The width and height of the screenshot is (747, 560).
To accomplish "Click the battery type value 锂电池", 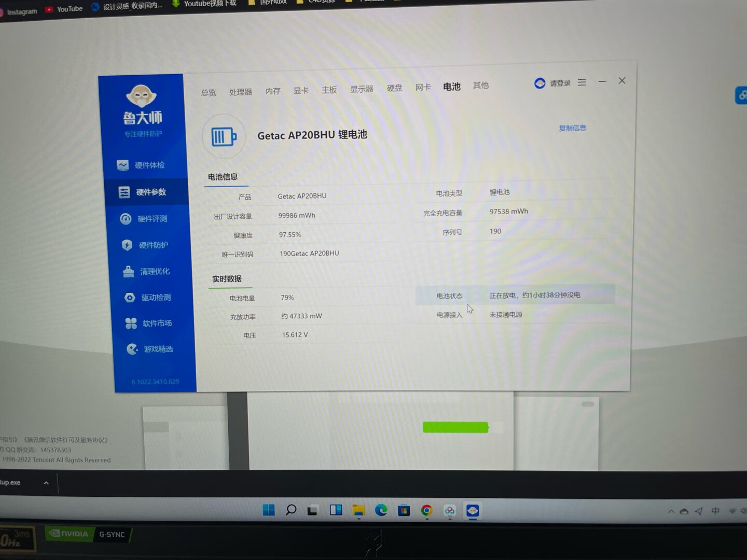I will coord(500,192).
